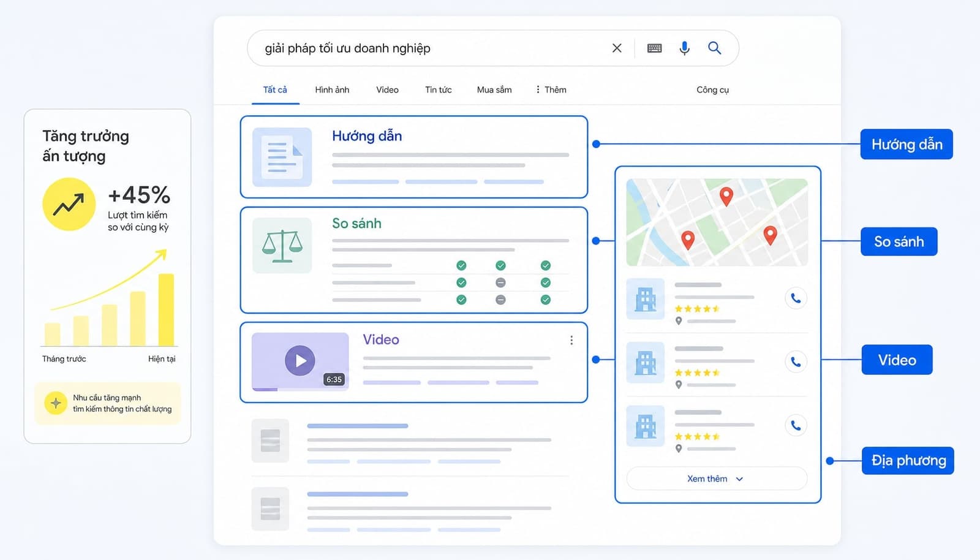Click the balance scale icon
The image size is (980, 560).
[x=282, y=246]
